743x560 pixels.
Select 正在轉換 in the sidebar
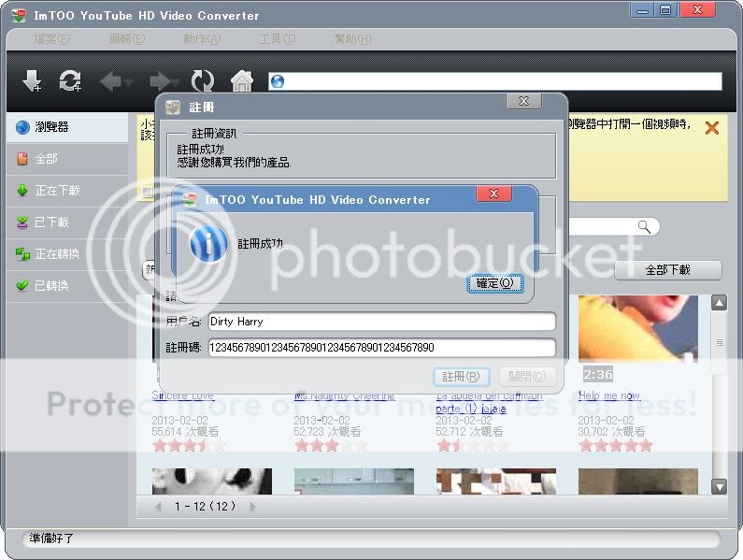tap(67, 254)
